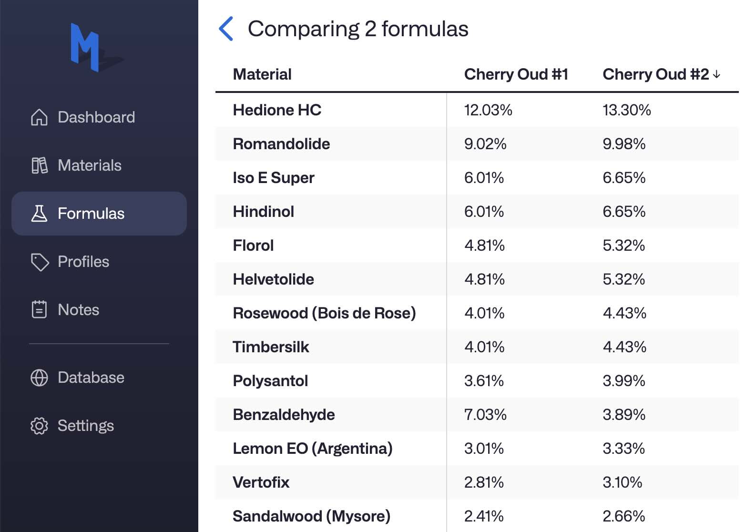Go to the Dashboard page
Image resolution: width=756 pixels, height=532 pixels.
[96, 117]
